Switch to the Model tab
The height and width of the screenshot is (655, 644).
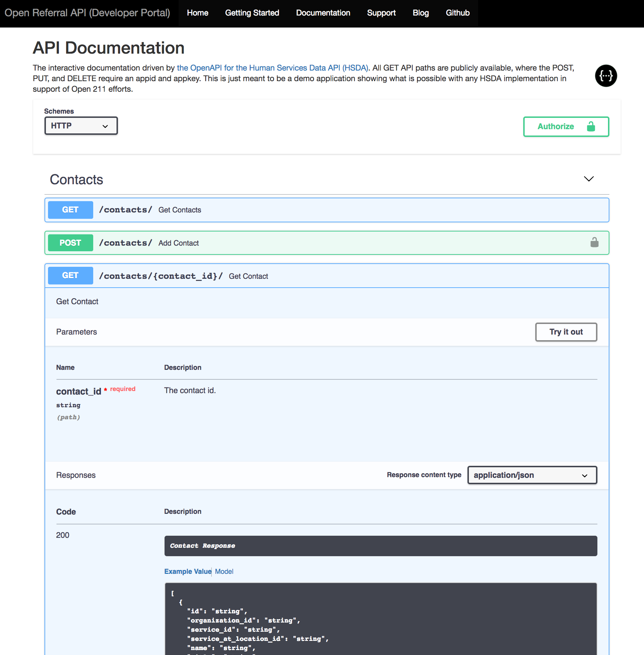click(x=224, y=571)
